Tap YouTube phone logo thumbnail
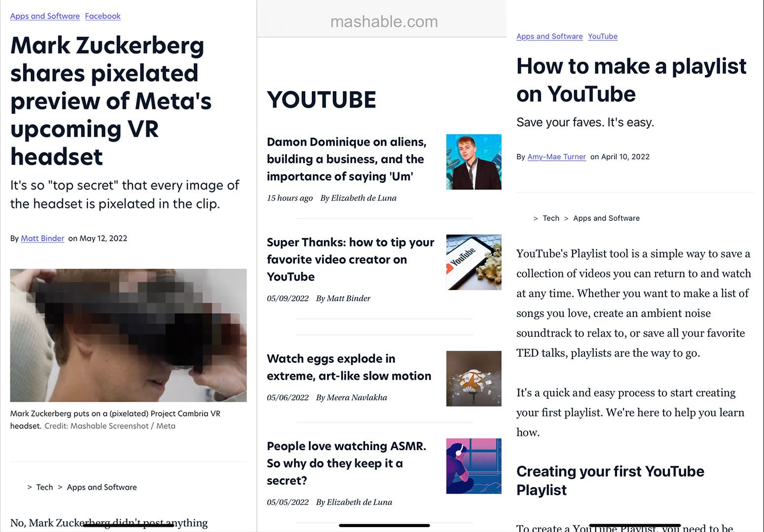 pyautogui.click(x=473, y=262)
